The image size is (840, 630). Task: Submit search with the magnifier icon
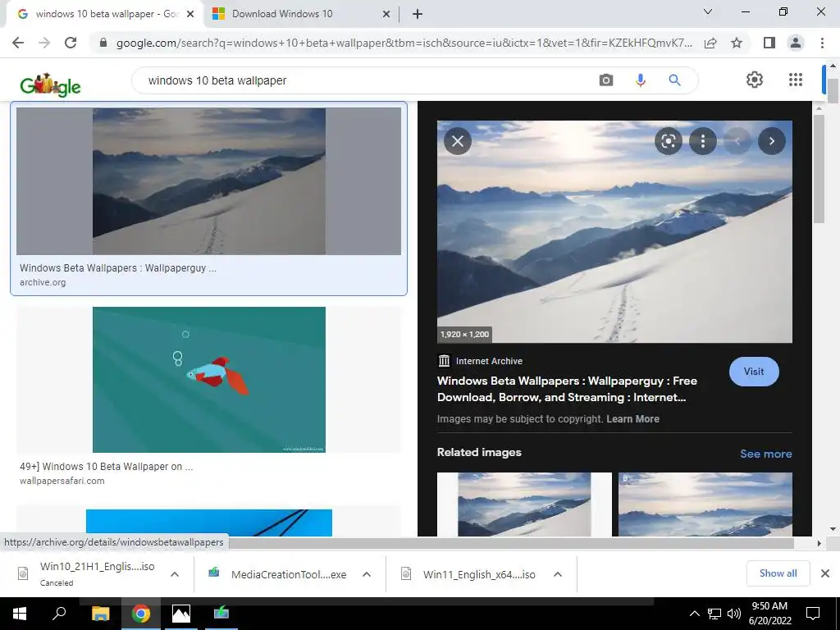point(674,80)
